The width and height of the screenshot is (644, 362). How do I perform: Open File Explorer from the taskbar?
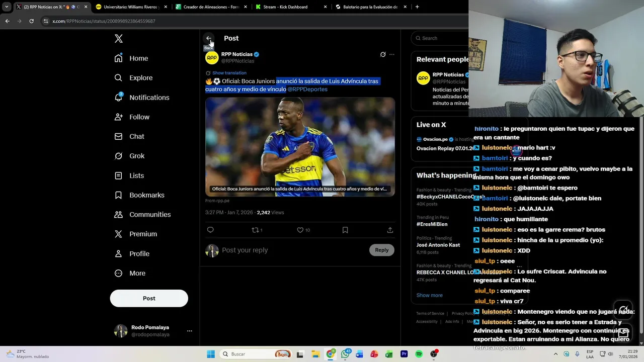315,354
